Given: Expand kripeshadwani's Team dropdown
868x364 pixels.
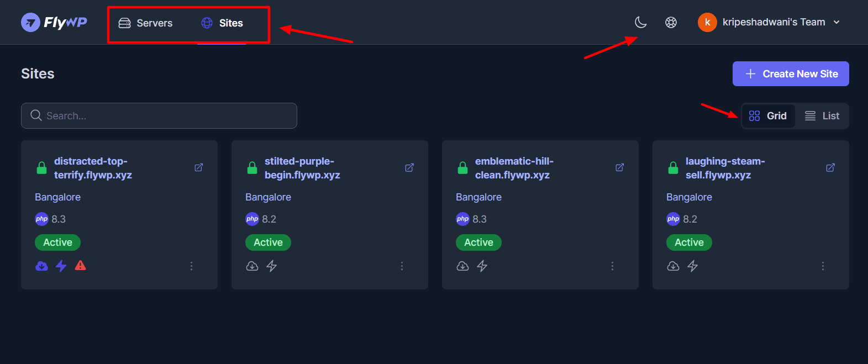Looking at the screenshot, I should [x=769, y=23].
